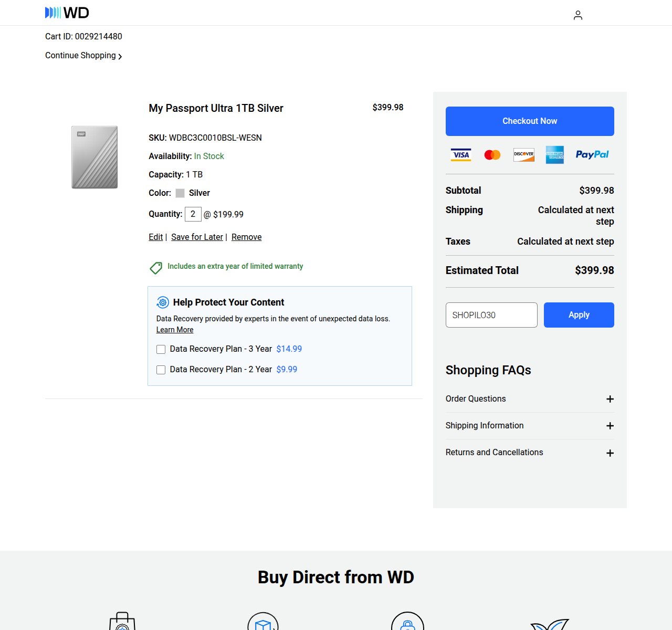Click the American Express icon
This screenshot has height=630, width=672.
555,154
